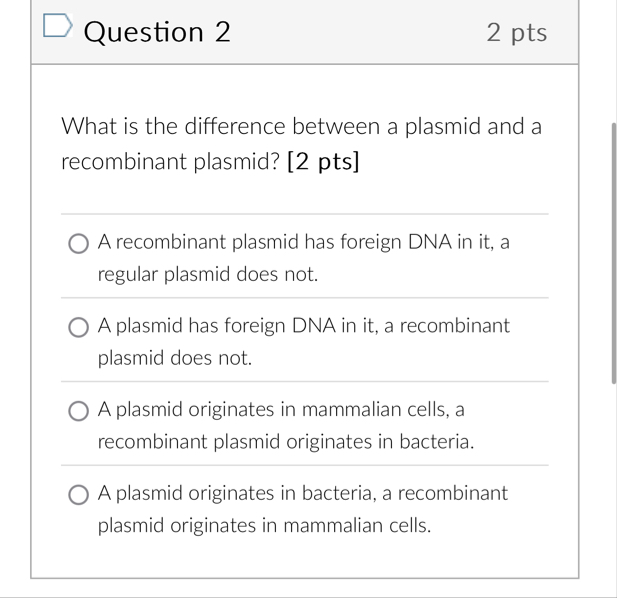This screenshot has width=617, height=598.
Task: Click the line 'plasmid does not.' in second answer
Action: (175, 358)
